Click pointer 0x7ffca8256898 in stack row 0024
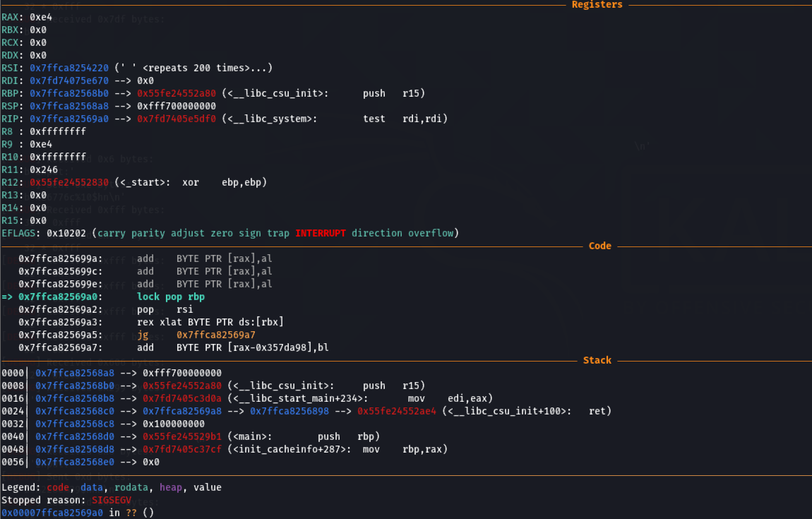Viewport: 812px width, 519px height. click(x=289, y=411)
